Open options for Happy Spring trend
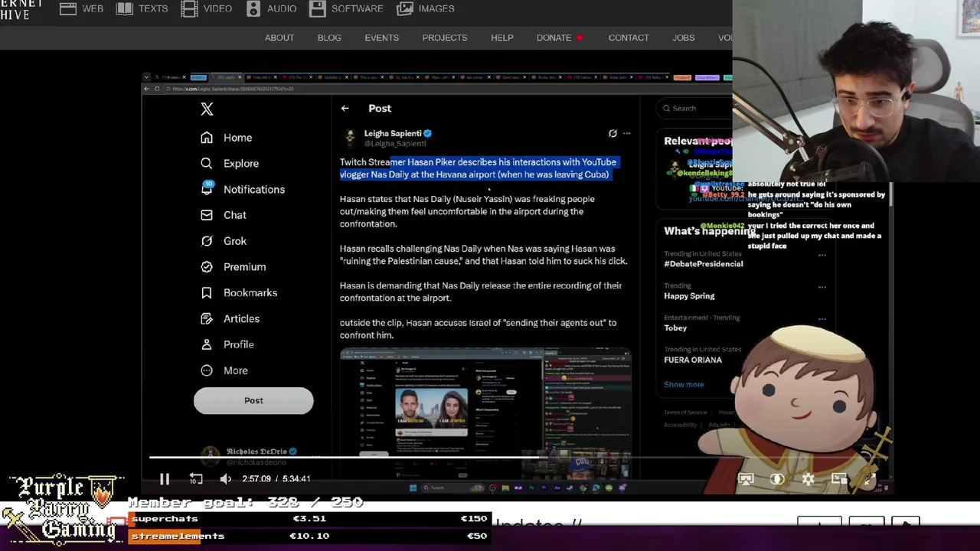Image resolution: width=980 pixels, height=551 pixels. click(822, 287)
